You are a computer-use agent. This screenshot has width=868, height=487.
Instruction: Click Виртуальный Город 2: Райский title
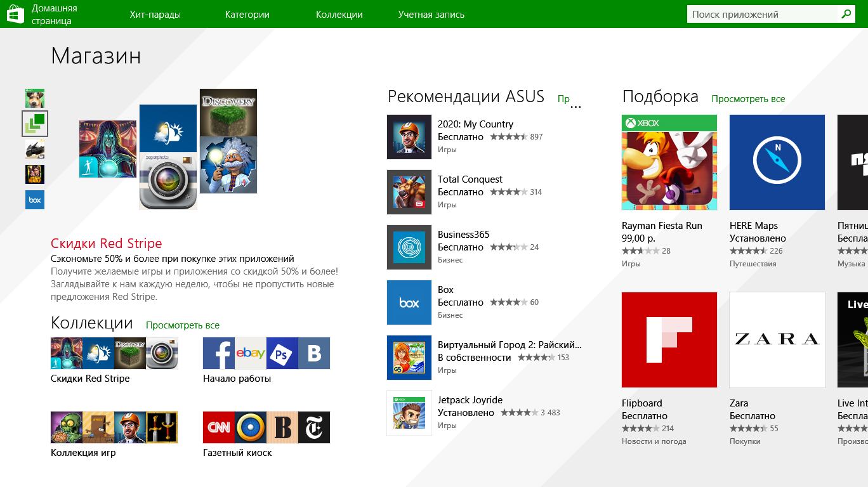[x=510, y=345]
